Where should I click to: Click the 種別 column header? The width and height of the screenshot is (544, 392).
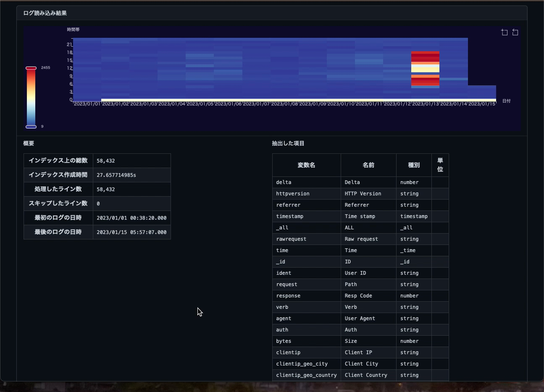(x=414, y=165)
